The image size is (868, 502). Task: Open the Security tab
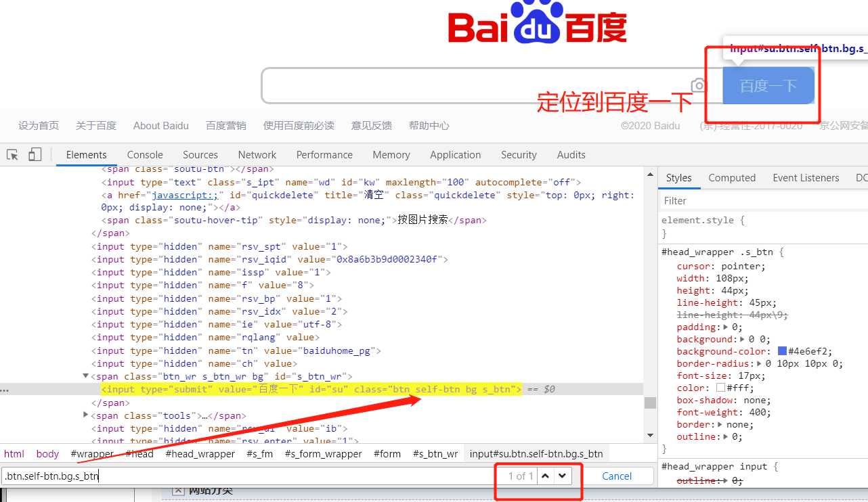[519, 155]
